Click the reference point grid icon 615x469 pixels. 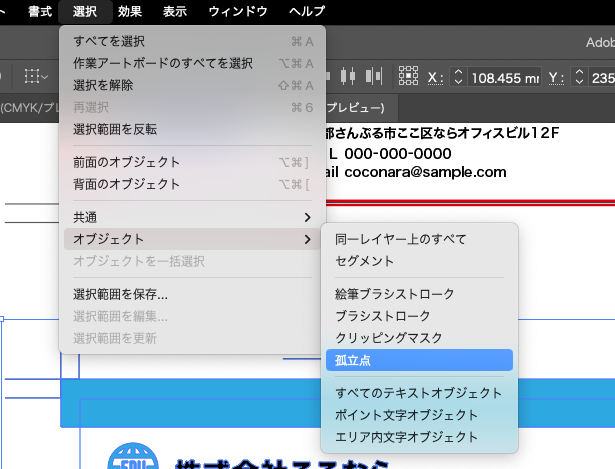click(x=408, y=76)
